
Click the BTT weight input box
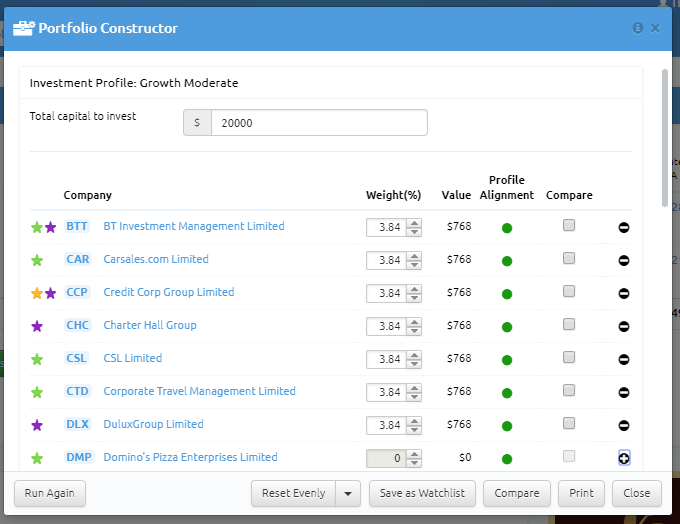[x=386, y=227]
